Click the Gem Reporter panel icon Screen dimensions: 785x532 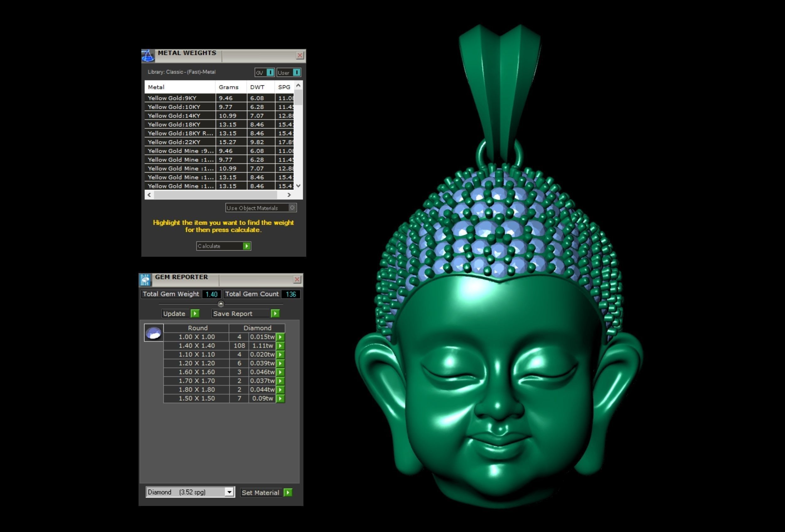[145, 280]
